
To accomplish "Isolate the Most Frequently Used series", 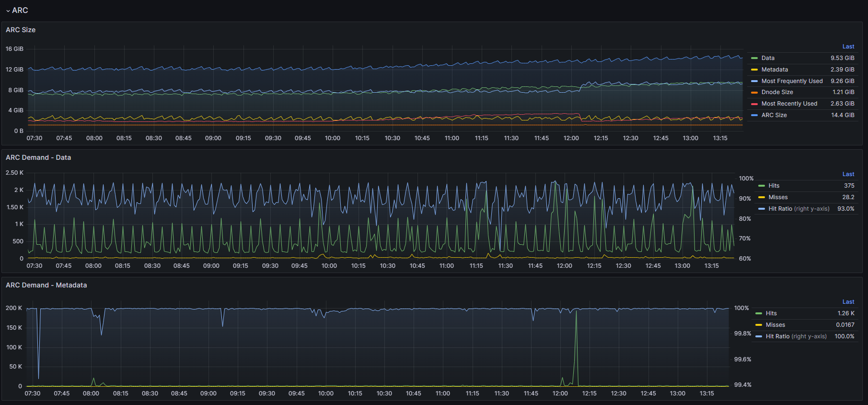I will pyautogui.click(x=792, y=81).
